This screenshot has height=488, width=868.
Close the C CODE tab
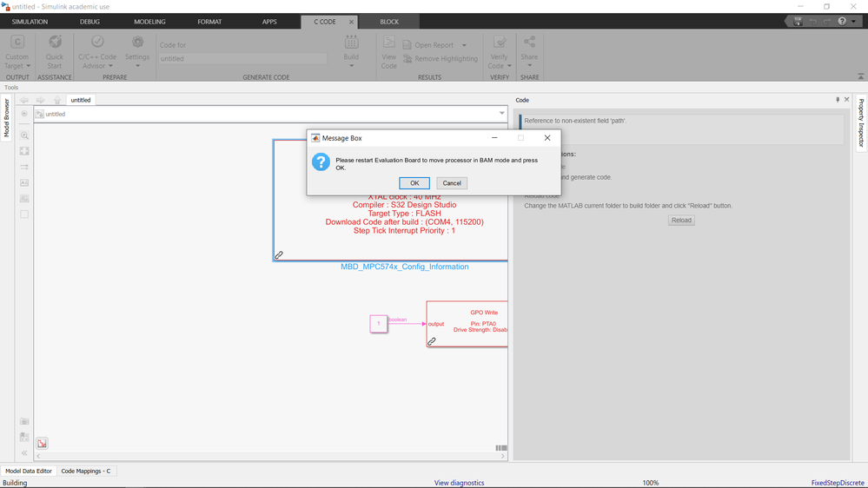[x=351, y=22]
